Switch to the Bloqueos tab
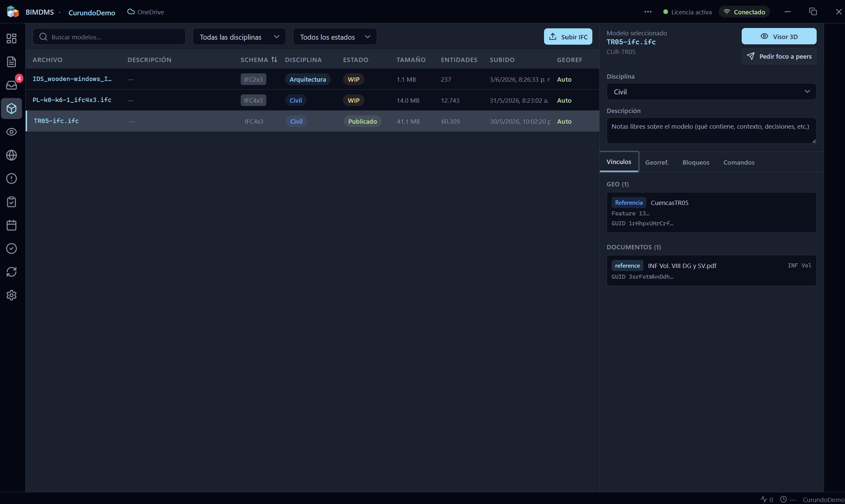Screen dimensions: 845x504 click(696, 162)
